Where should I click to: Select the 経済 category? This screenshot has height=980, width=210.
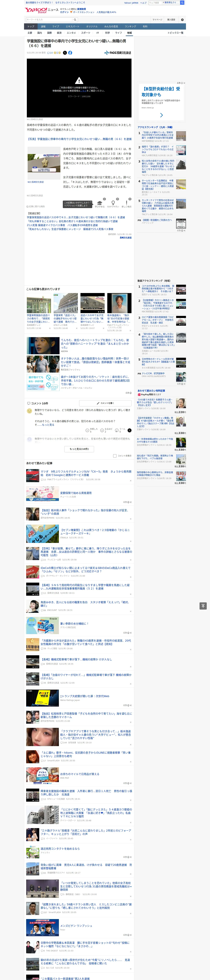59,33
